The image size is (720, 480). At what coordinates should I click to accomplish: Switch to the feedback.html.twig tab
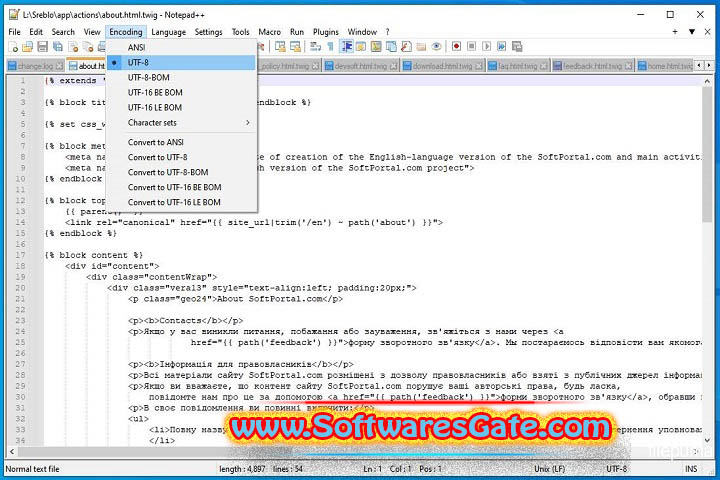click(592, 66)
